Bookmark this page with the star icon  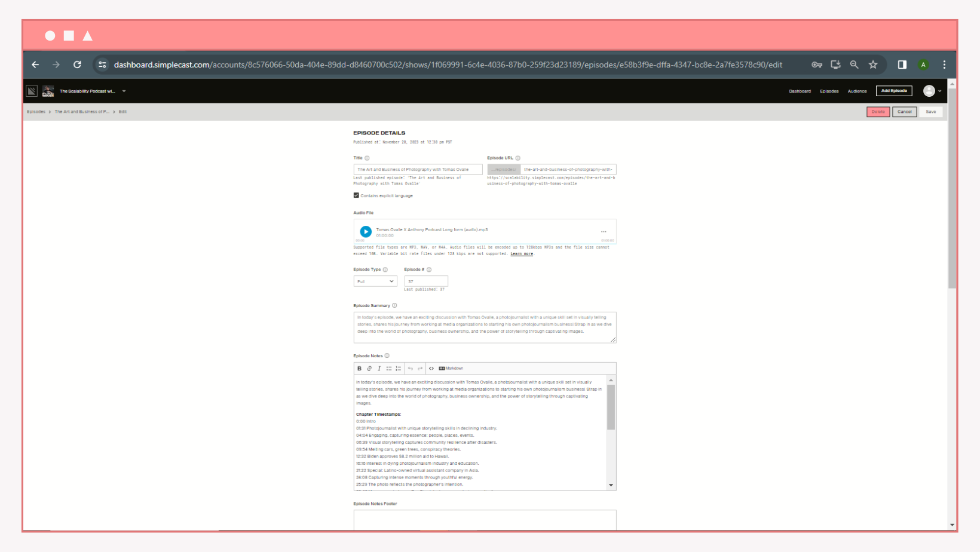(x=873, y=65)
